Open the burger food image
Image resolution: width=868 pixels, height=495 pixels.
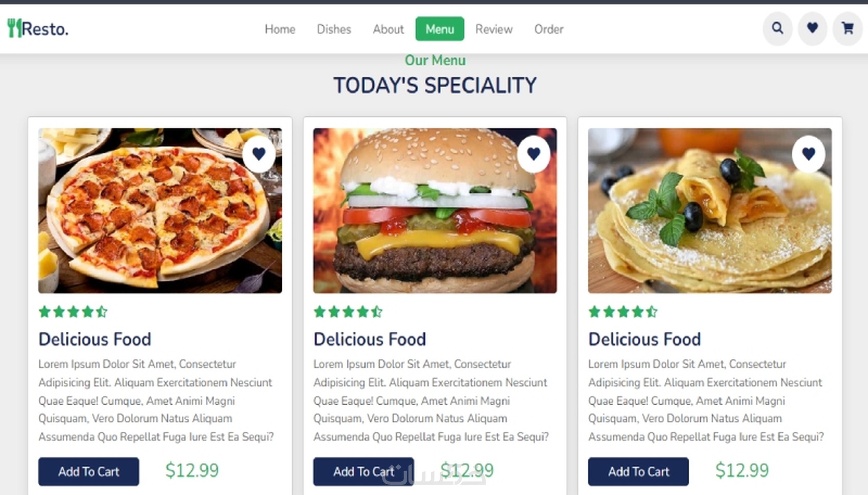click(435, 210)
